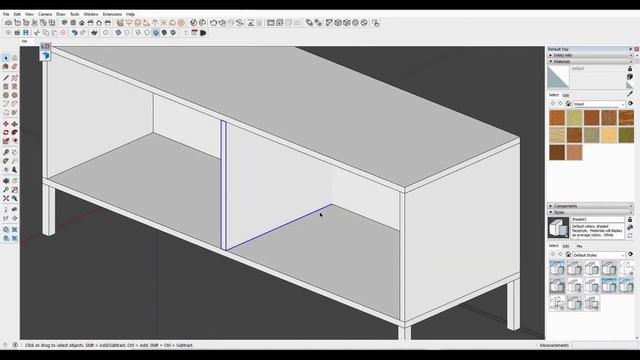This screenshot has height=360, width=640.
Task: Open the Camera menu
Action: coord(45,14)
